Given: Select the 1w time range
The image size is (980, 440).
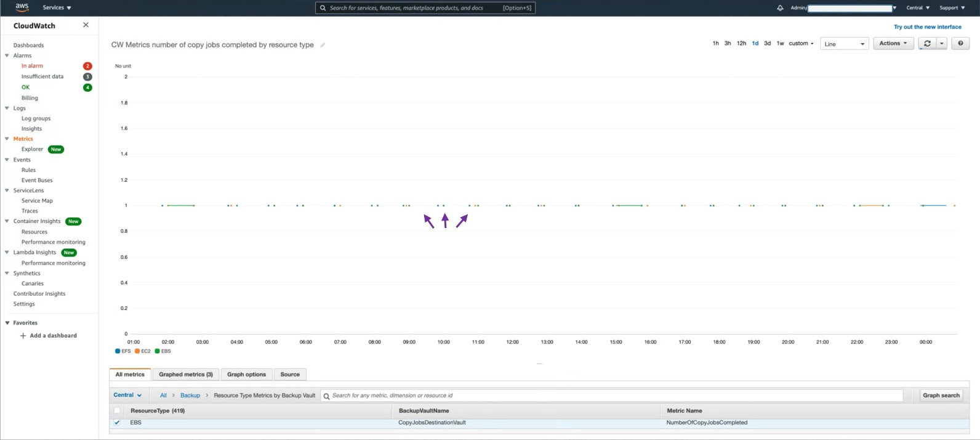Looking at the screenshot, I should click(x=780, y=43).
